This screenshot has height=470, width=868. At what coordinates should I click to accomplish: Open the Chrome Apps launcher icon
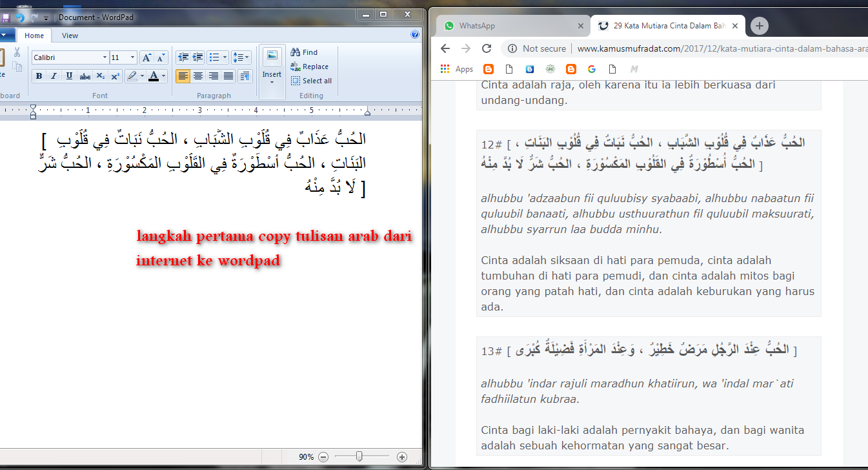(x=443, y=68)
